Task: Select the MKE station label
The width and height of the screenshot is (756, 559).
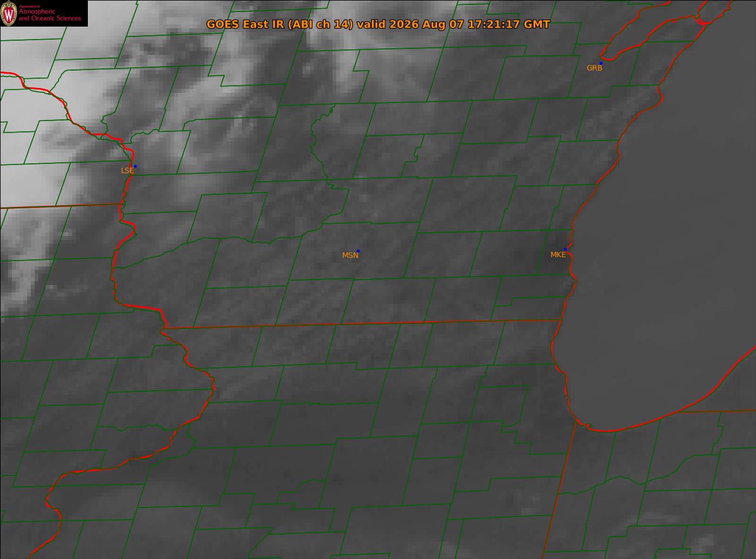Action: point(558,255)
